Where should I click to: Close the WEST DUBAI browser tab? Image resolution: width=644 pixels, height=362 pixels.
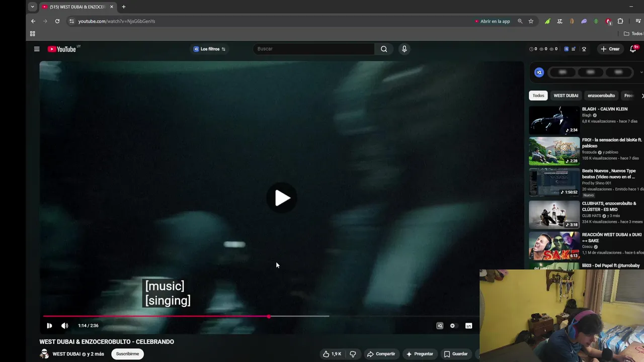(112, 7)
